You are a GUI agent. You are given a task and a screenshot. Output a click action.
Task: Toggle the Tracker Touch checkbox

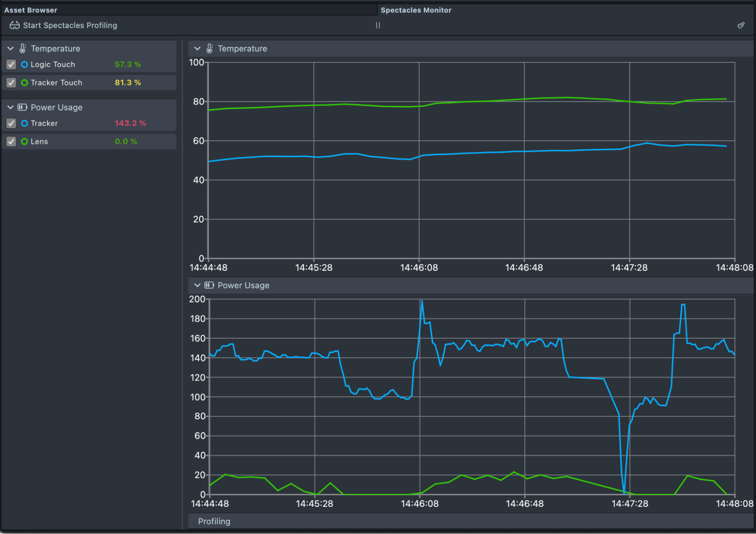pyautogui.click(x=11, y=83)
